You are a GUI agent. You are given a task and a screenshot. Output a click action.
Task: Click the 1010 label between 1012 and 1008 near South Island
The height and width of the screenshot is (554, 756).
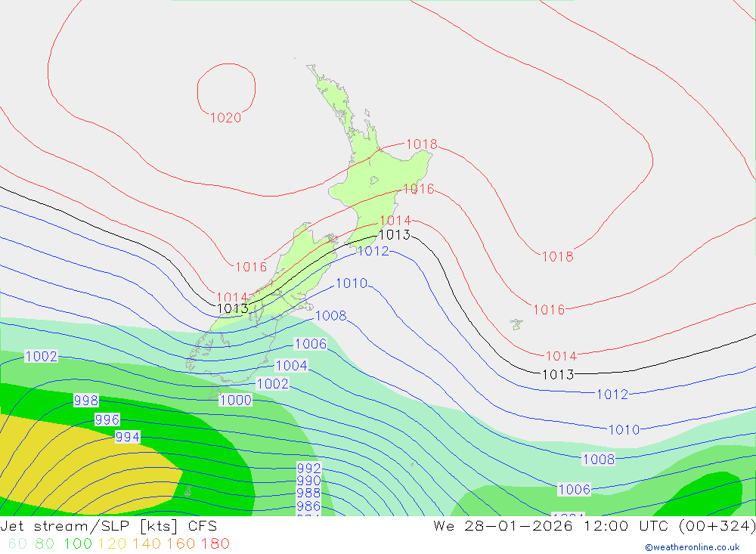click(x=352, y=283)
